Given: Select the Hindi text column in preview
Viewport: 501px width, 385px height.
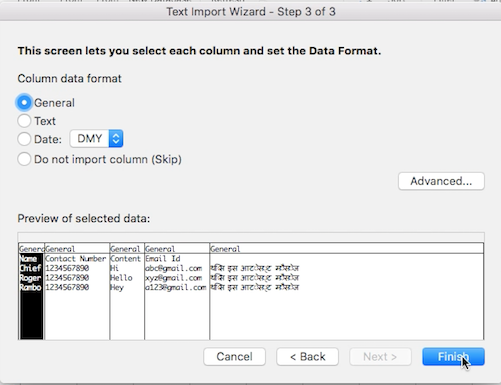Looking at the screenshot, I should coord(347,292).
